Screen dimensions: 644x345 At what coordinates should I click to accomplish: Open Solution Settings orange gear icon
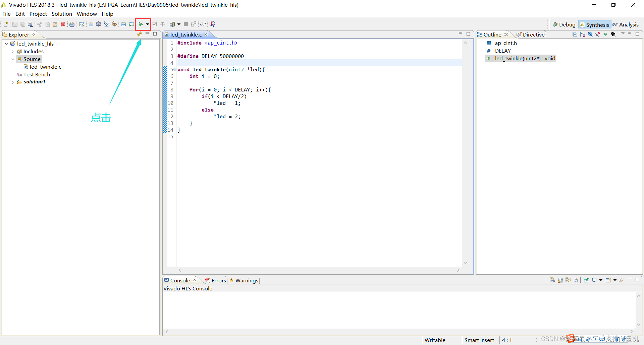[x=114, y=24]
